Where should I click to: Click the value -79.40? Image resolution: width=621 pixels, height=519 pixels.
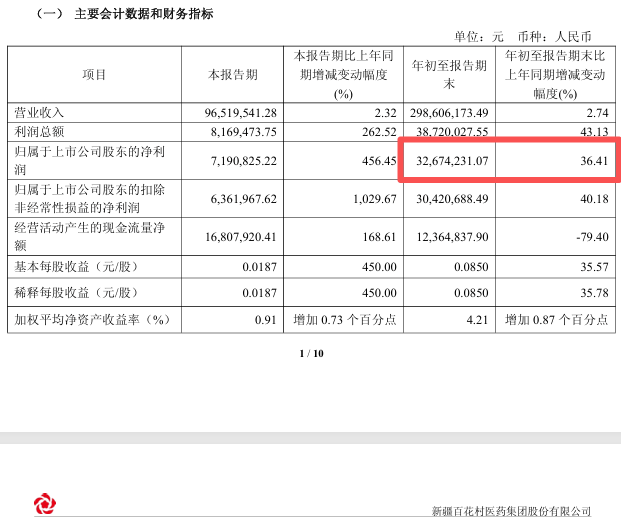592,237
